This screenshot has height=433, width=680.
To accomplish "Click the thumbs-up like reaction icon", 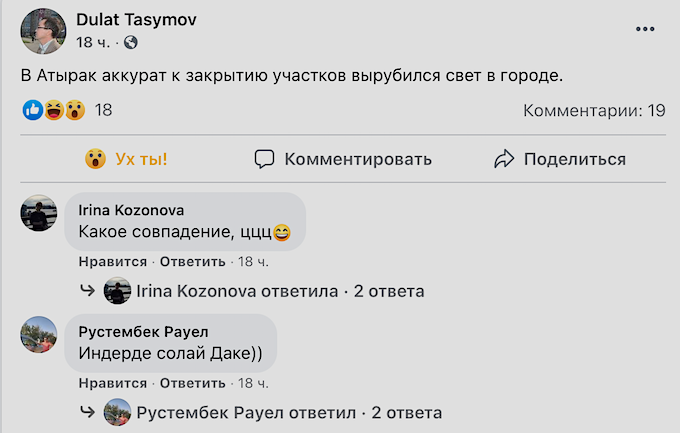I will [x=33, y=110].
